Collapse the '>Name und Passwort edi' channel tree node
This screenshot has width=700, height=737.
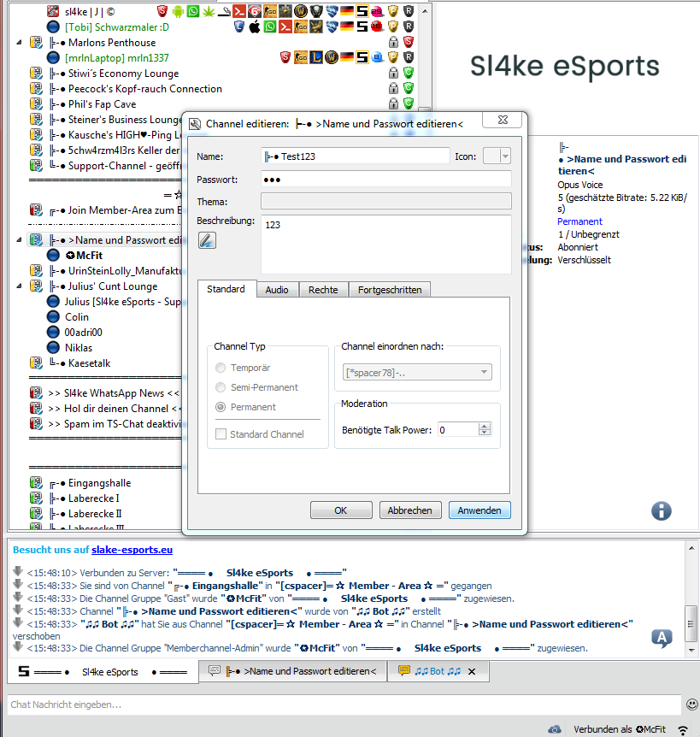coord(19,239)
